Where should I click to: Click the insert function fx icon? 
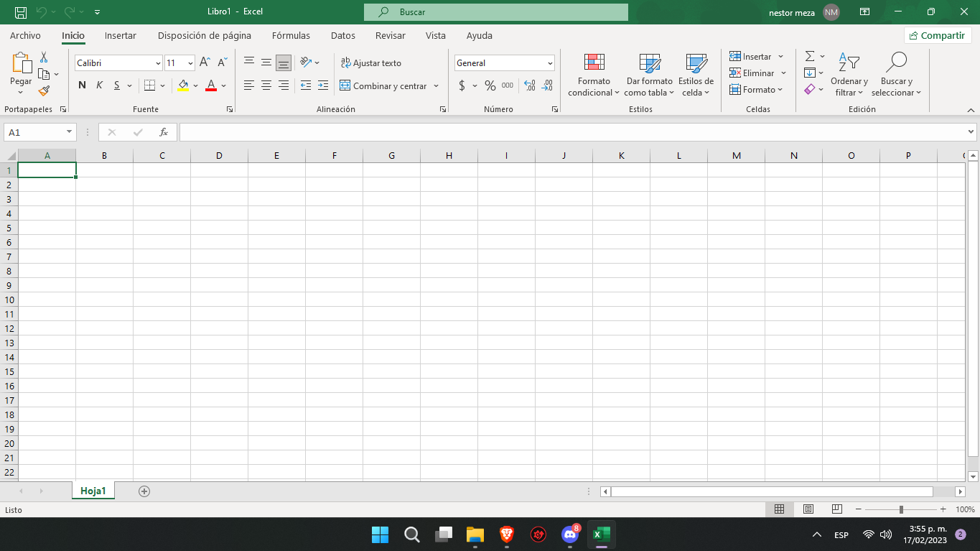coord(164,132)
